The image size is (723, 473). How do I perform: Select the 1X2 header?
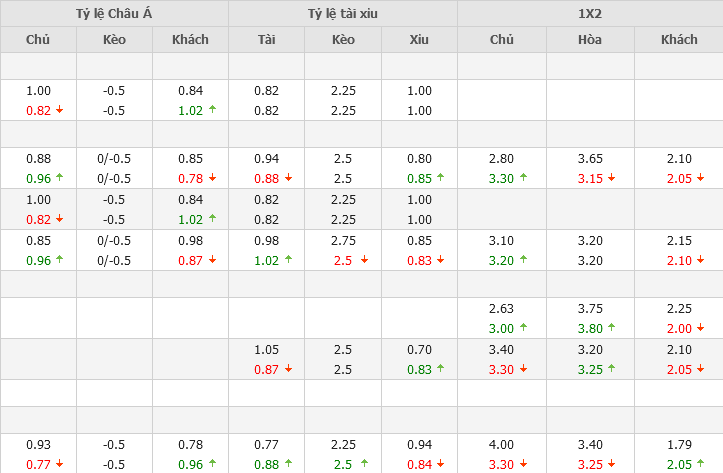point(590,13)
